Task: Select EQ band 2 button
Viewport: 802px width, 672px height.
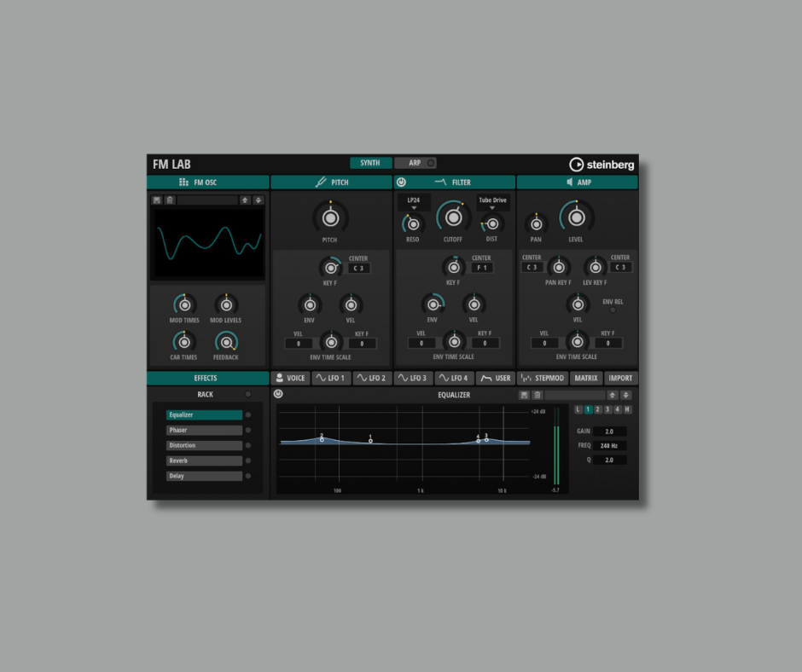Action: (x=597, y=409)
